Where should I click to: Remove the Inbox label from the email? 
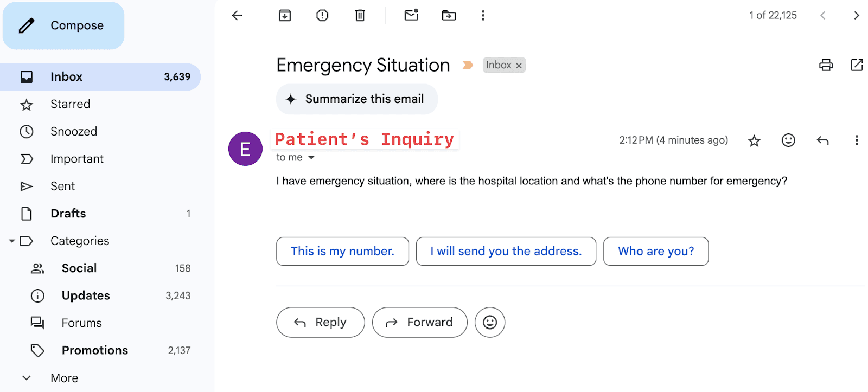coord(519,66)
